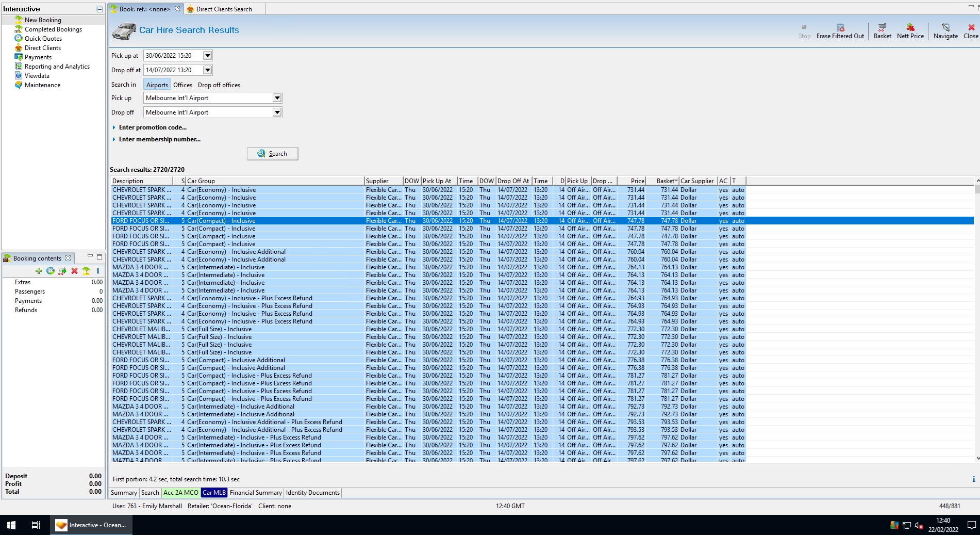Show Nett Price for results
This screenshot has width=980, height=535.
pyautogui.click(x=910, y=31)
